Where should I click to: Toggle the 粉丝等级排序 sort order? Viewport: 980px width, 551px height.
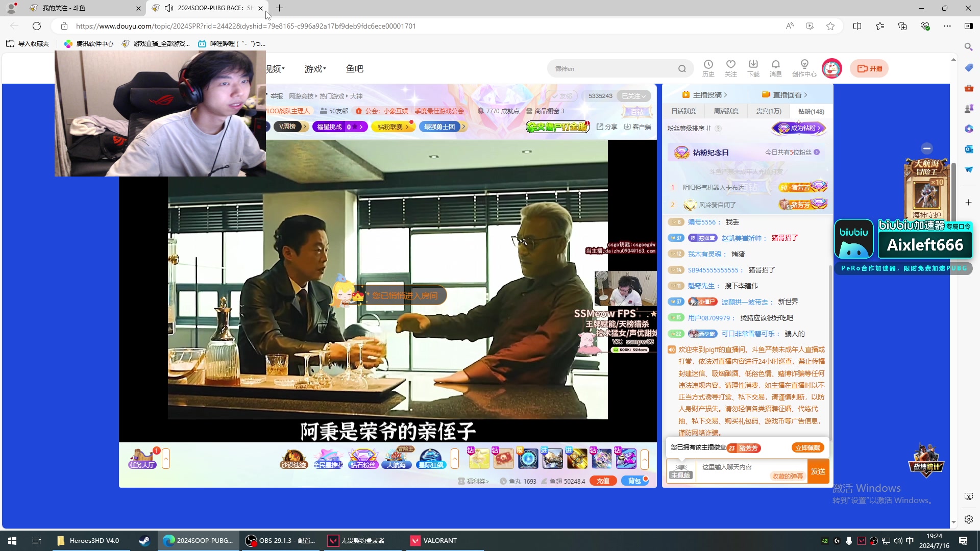coord(708,129)
